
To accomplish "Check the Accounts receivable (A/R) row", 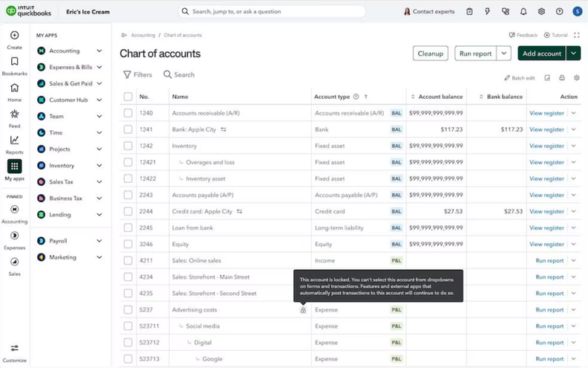I will coord(128,113).
